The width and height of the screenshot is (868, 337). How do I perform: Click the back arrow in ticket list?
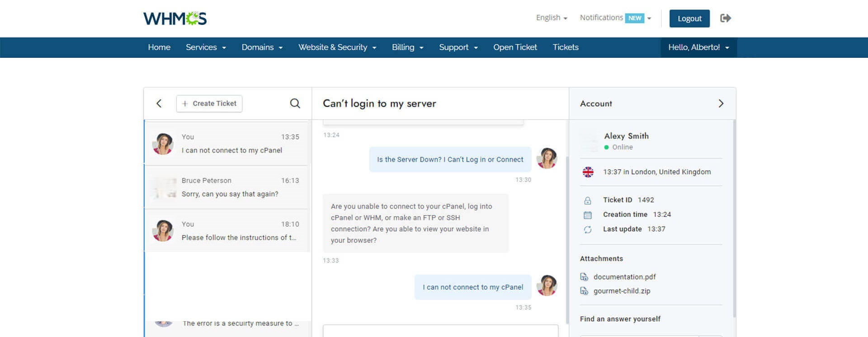pos(159,103)
